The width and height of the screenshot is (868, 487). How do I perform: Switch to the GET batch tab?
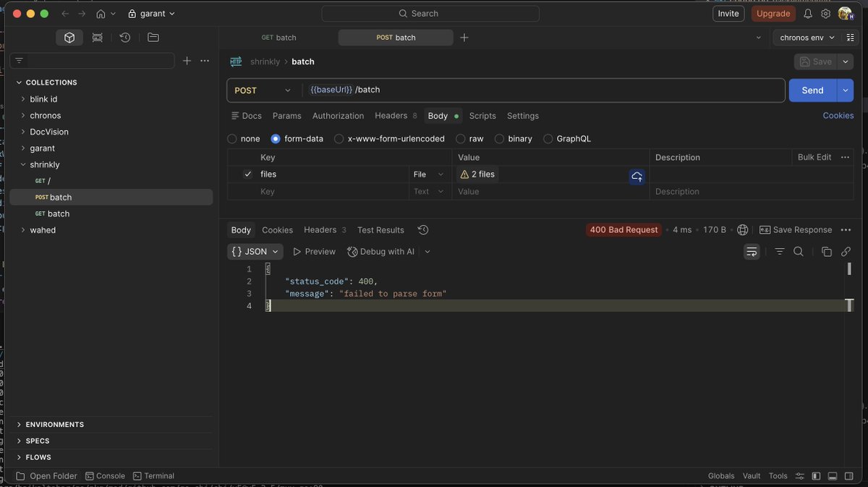click(x=278, y=38)
